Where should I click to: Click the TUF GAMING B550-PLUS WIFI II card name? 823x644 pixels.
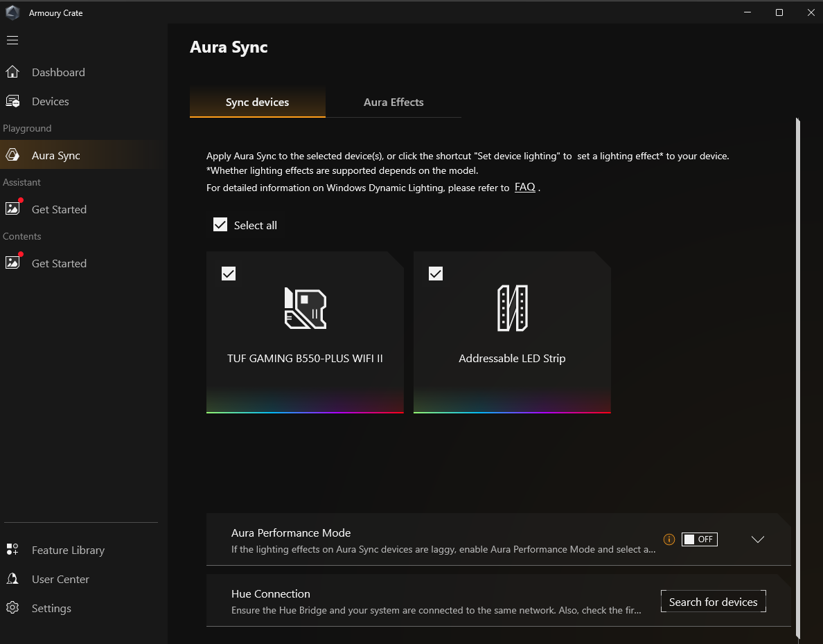305,359
